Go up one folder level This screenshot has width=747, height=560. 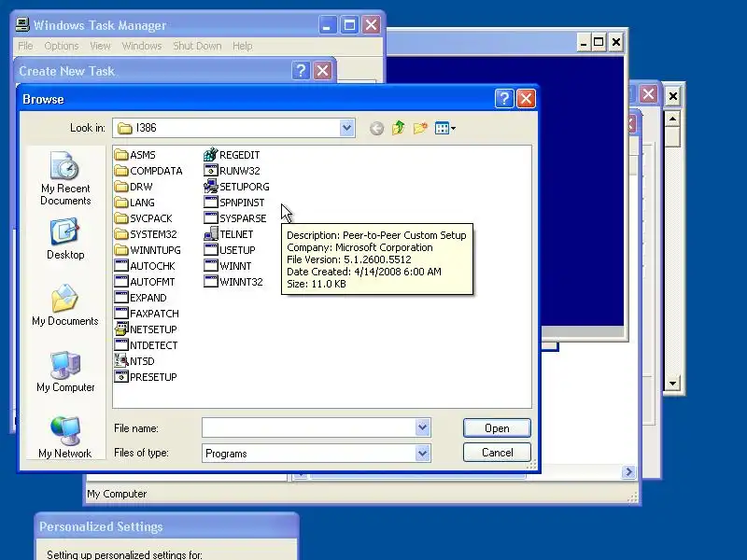click(399, 128)
